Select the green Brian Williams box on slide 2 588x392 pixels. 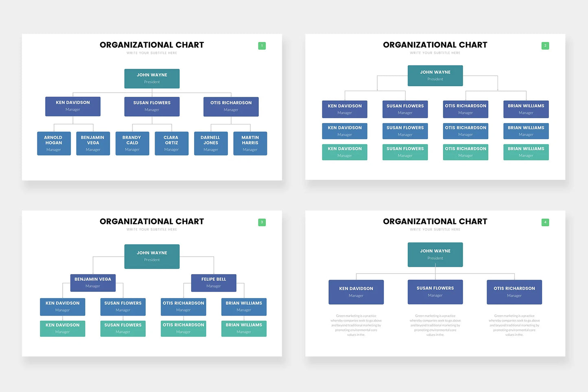[x=526, y=152]
